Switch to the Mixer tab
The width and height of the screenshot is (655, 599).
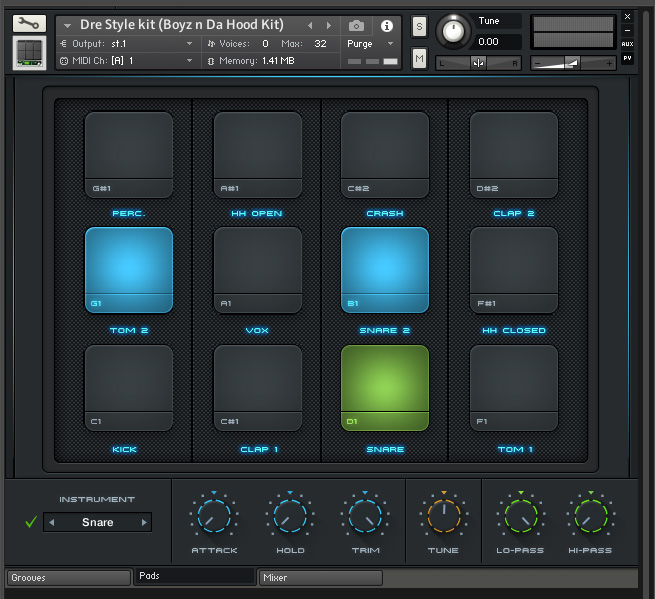[x=321, y=578]
